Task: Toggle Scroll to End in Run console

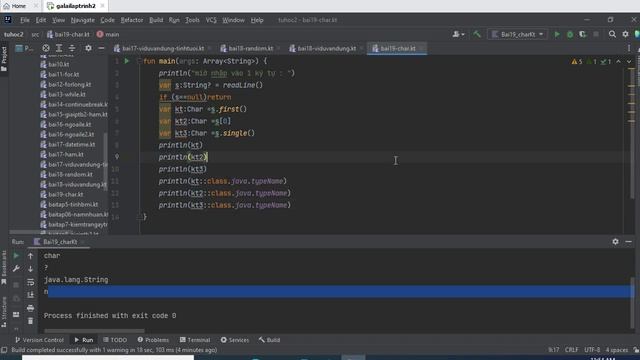Action: [x=31, y=295]
